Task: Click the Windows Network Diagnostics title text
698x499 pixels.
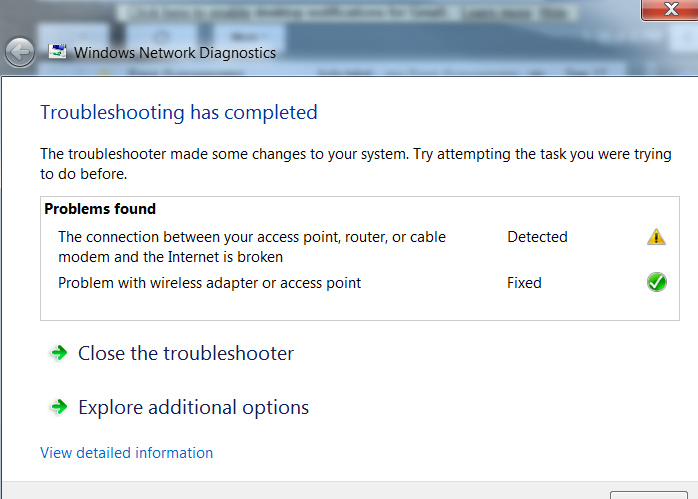Action: (x=174, y=53)
